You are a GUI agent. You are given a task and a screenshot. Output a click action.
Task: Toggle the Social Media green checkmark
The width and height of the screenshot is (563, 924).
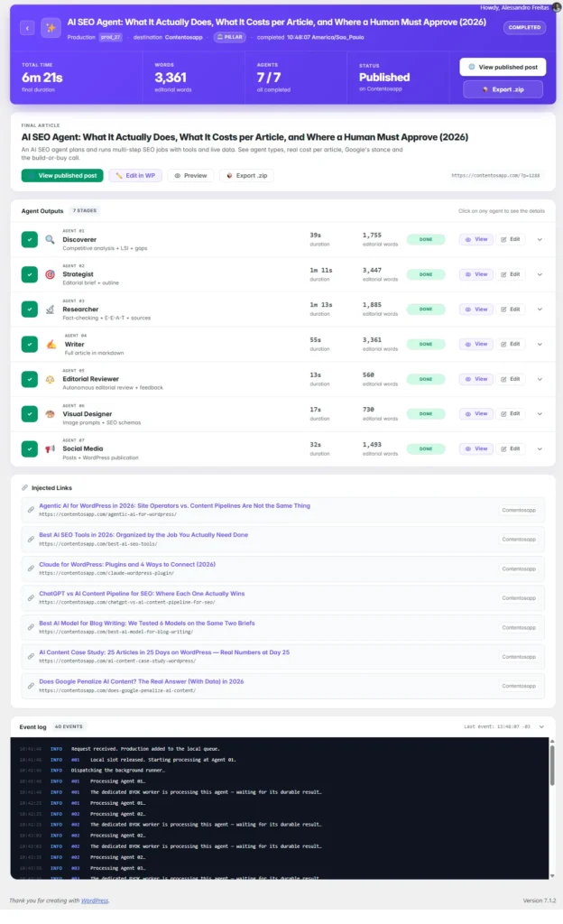click(x=30, y=449)
